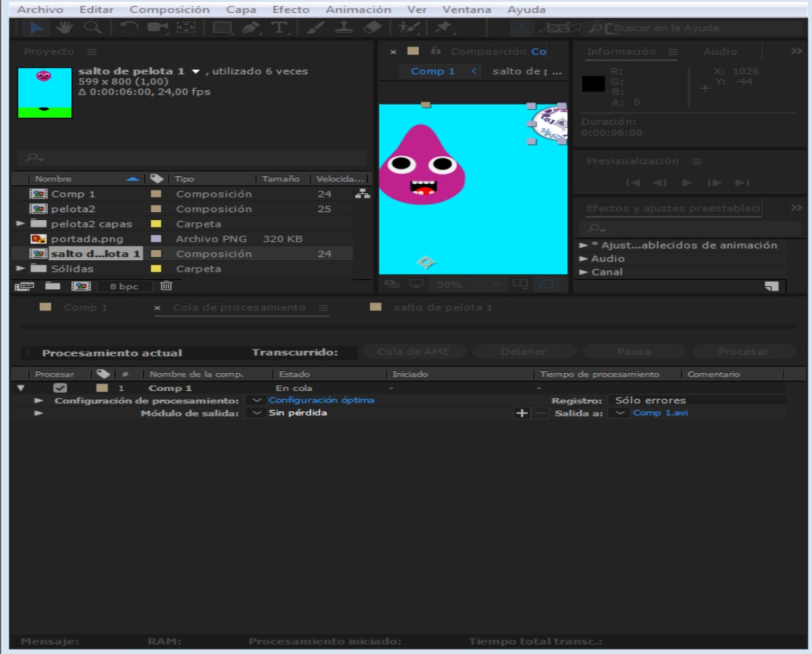Select the Roto Brush tool
Image resolution: width=812 pixels, height=654 pixels.
[x=409, y=28]
